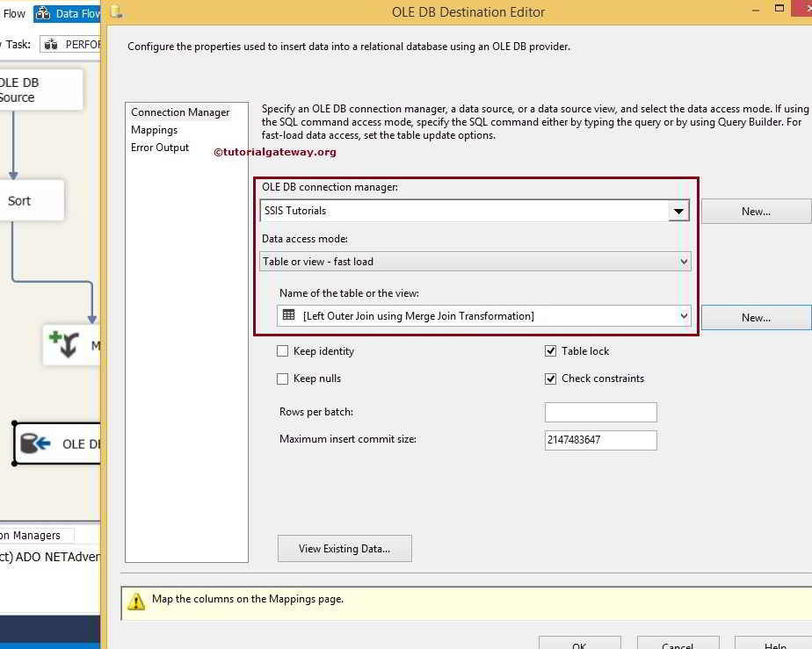Switch to the Mappings page
812x649 pixels.
point(154,129)
